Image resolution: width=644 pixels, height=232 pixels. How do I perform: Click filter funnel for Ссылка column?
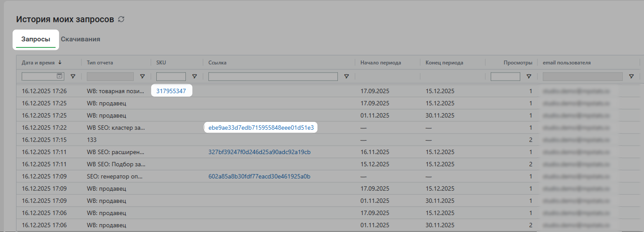click(346, 76)
